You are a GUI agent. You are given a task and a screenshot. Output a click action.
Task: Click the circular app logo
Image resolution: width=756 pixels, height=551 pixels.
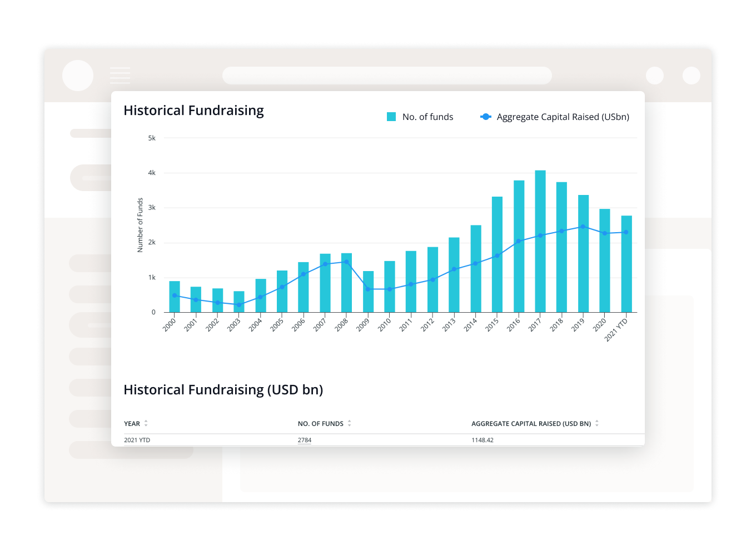pos(77,75)
